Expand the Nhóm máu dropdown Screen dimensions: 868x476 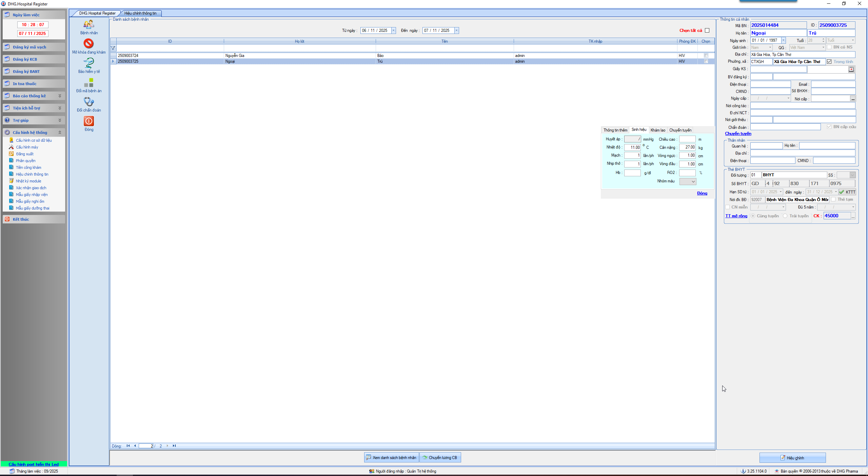(693, 182)
